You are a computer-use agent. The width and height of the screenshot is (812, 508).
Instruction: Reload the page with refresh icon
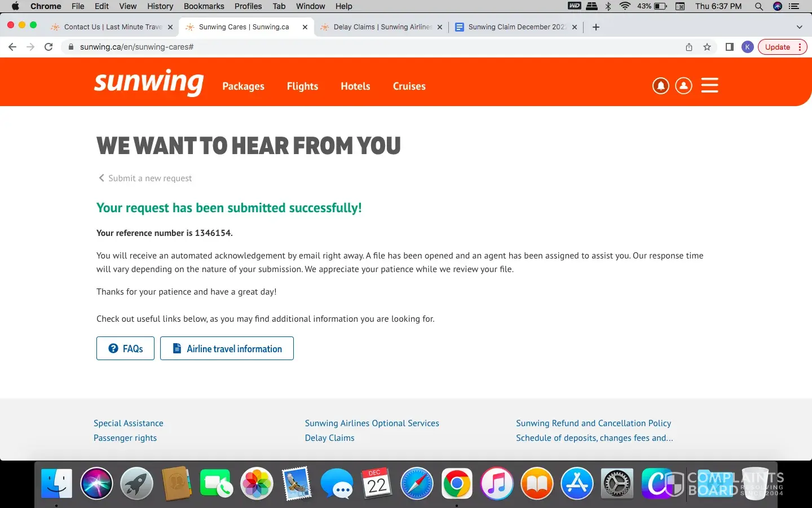[x=48, y=47]
